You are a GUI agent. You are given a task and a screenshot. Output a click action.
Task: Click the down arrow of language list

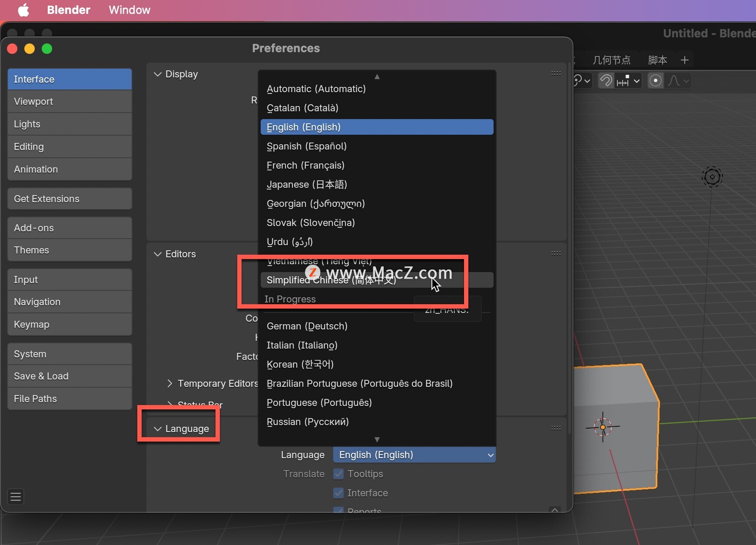(377, 439)
